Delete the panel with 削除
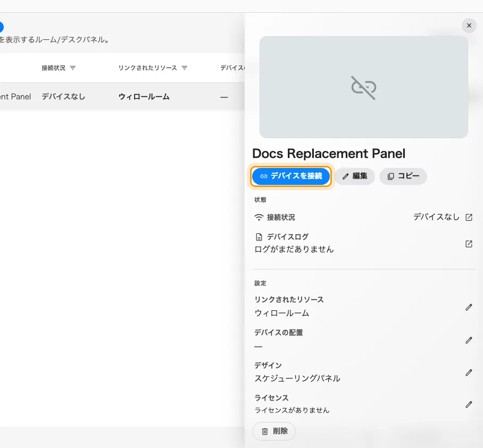 [x=274, y=431]
